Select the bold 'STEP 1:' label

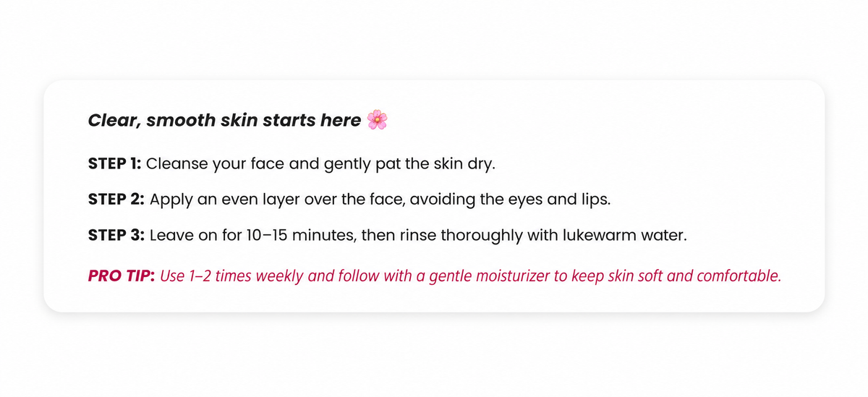point(114,163)
